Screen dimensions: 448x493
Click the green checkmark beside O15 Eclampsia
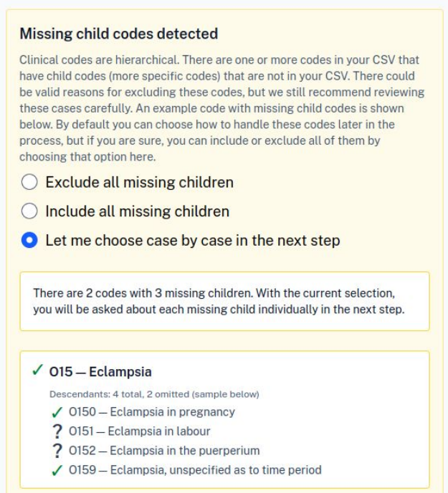pos(38,370)
